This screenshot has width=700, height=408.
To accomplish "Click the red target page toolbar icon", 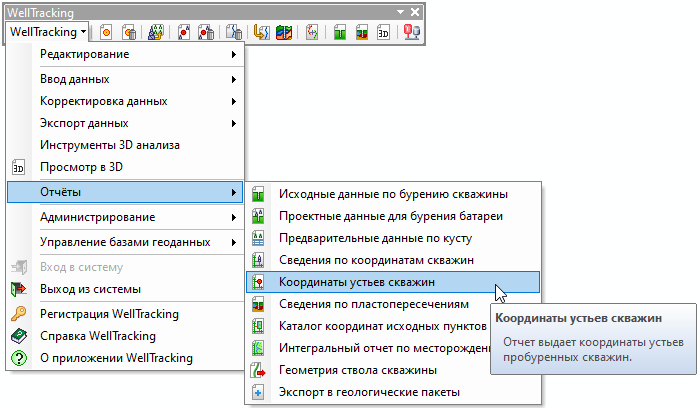I will 106,32.
